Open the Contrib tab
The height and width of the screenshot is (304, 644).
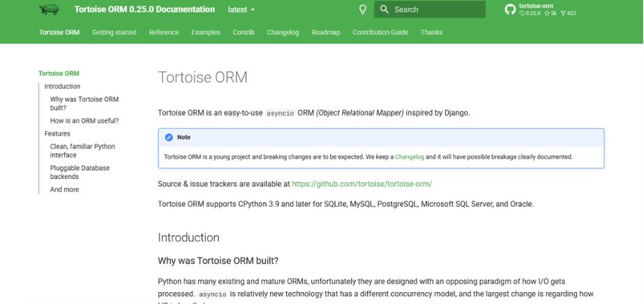pos(244,32)
